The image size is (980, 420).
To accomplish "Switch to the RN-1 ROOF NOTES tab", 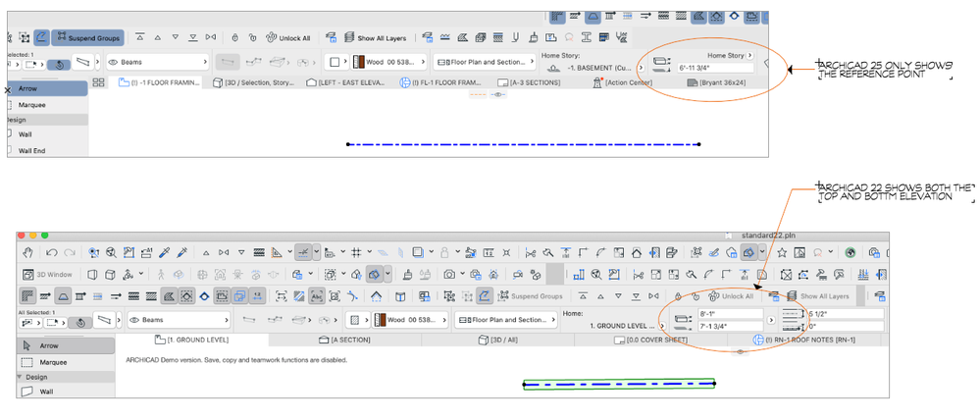I will 803,340.
